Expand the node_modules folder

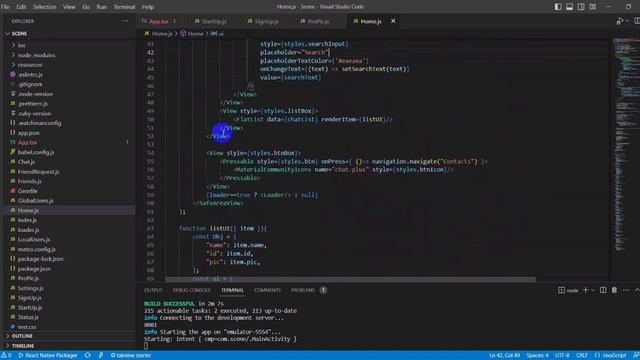[x=36, y=55]
